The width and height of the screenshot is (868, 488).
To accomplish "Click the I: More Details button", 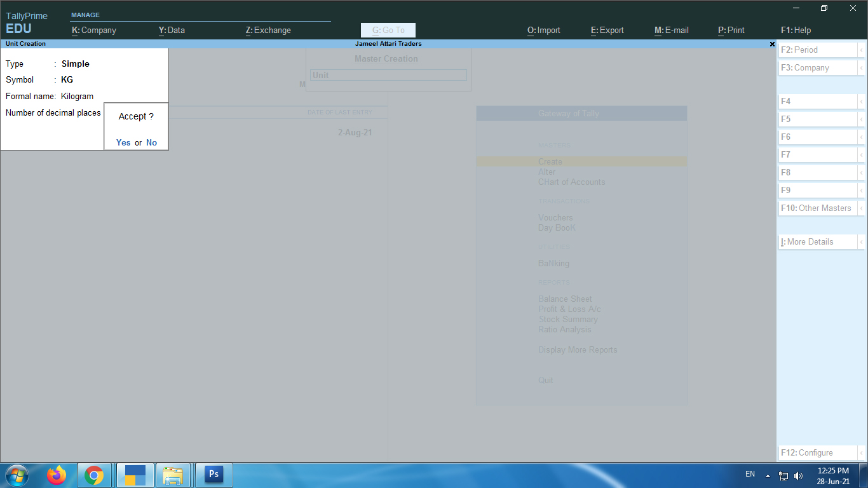I will pos(818,241).
